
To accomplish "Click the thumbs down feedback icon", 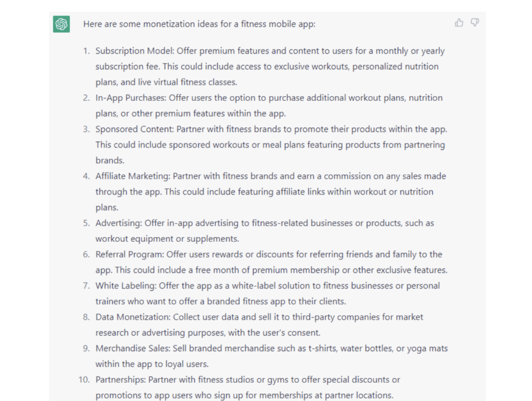I will click(x=474, y=23).
